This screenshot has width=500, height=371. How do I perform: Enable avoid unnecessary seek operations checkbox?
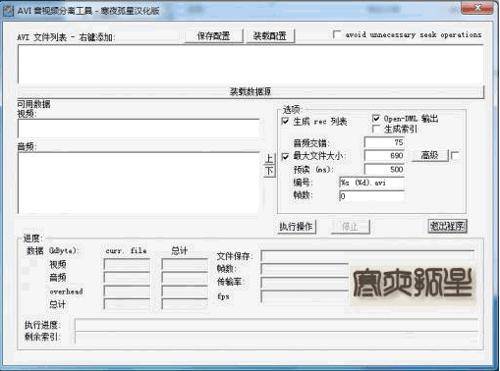click(x=337, y=34)
